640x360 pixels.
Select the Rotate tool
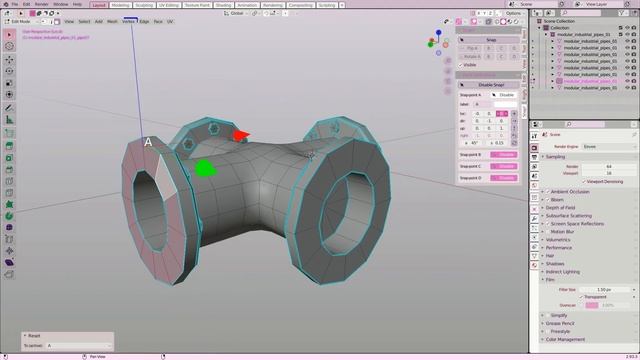coord(9,71)
